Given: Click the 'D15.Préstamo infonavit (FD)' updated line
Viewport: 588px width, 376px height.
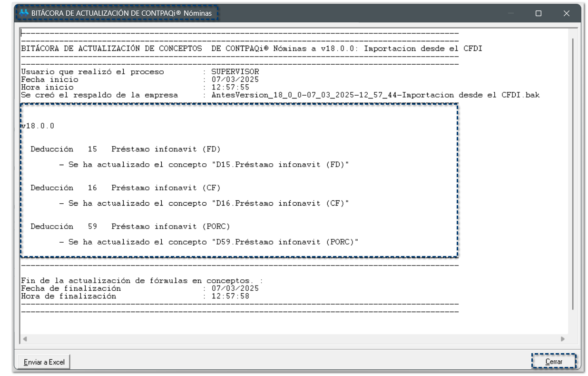Looking at the screenshot, I should pyautogui.click(x=204, y=165).
